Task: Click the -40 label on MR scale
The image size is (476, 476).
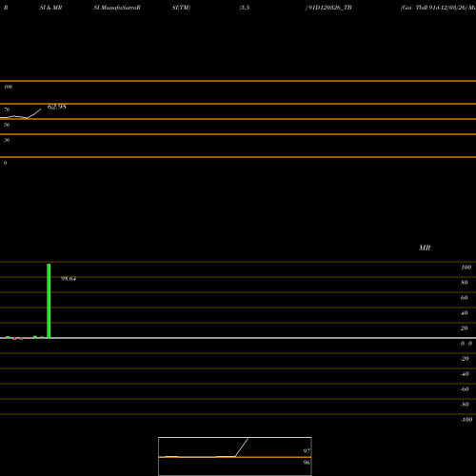Action: pos(465,374)
